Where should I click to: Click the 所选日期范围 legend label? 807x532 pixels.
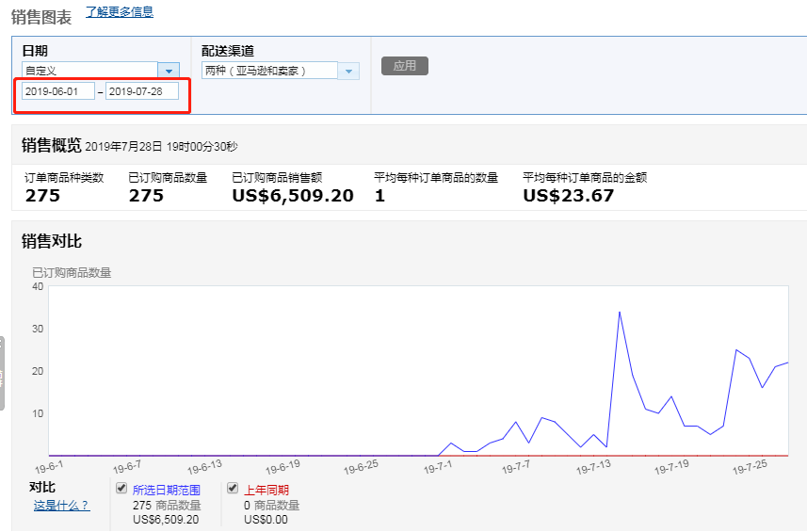click(167, 490)
